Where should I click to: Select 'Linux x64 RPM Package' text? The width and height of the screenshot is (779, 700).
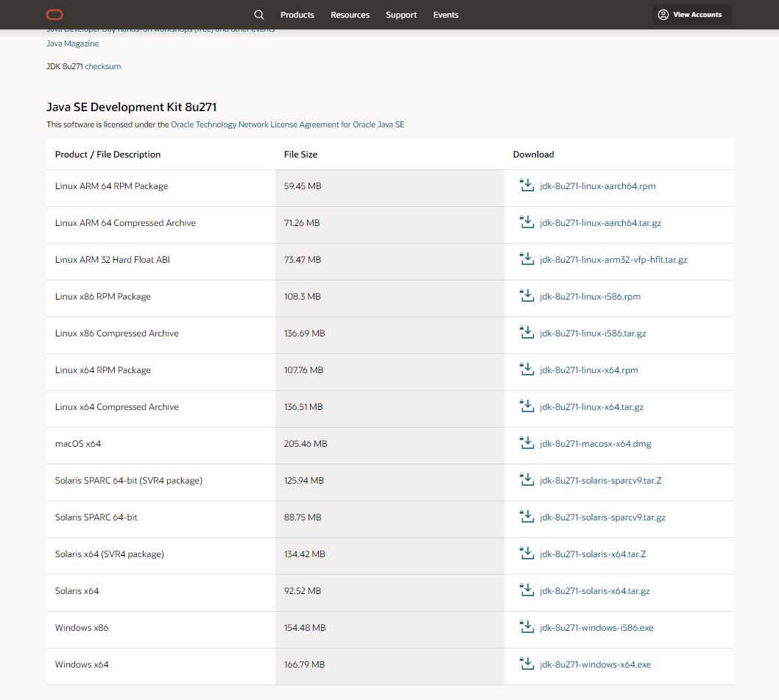103,370
